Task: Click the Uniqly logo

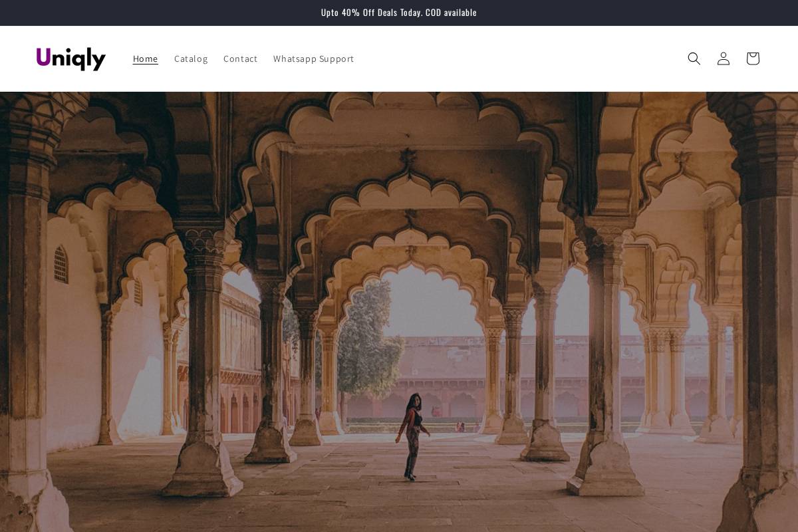Action: [x=71, y=59]
